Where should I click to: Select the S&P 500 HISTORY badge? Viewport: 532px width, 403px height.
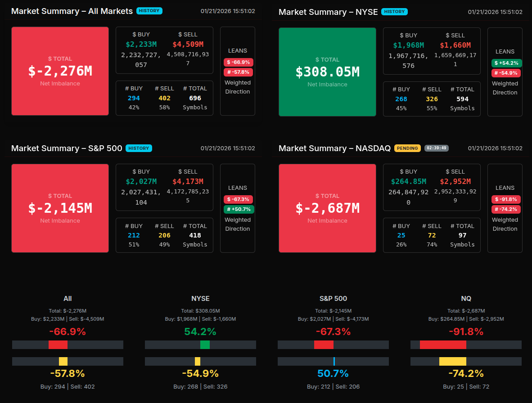point(139,148)
